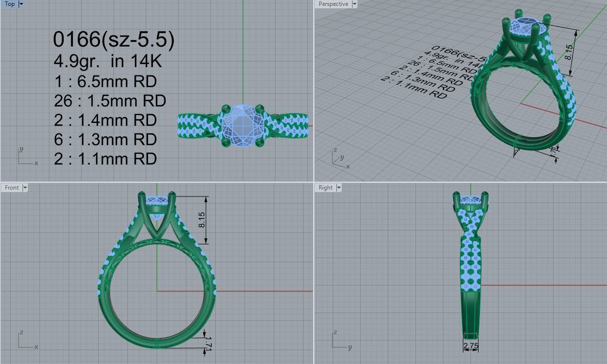Activate the Perspective viewport title
This screenshot has width=607, height=364.
point(333,4)
